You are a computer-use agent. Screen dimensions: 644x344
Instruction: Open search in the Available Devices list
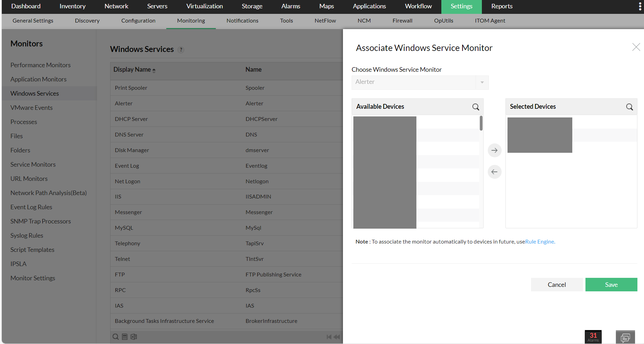475,107
